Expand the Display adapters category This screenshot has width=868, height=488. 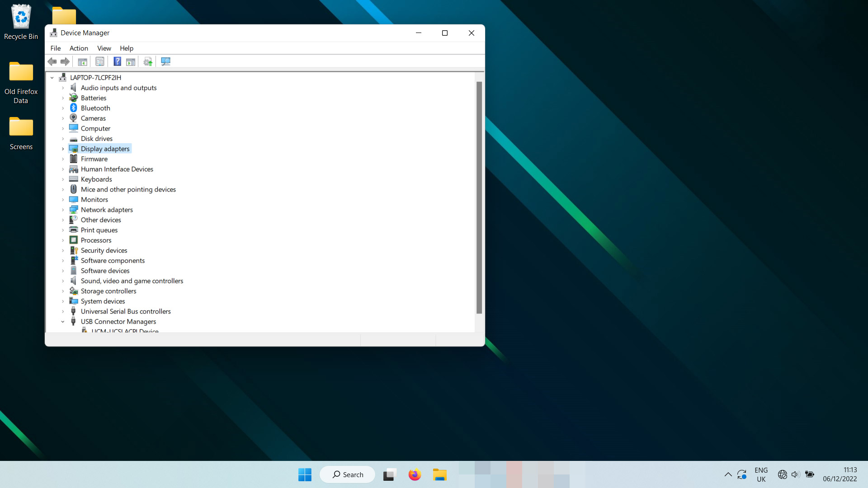(x=63, y=148)
